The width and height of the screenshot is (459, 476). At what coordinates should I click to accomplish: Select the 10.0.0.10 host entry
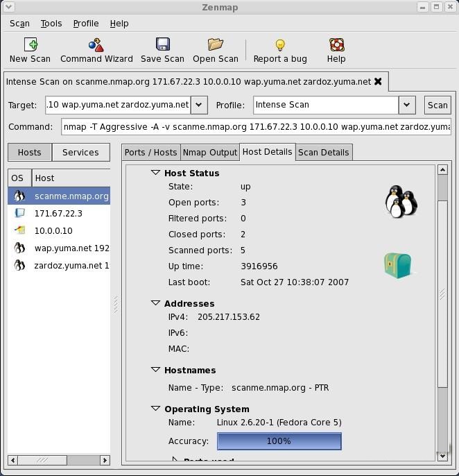point(53,230)
